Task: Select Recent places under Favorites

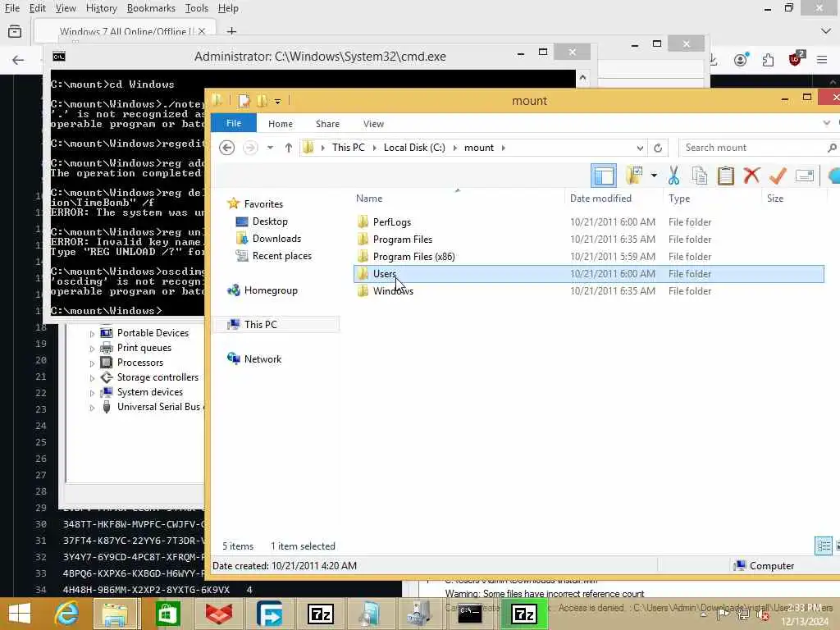Action: [x=282, y=256]
